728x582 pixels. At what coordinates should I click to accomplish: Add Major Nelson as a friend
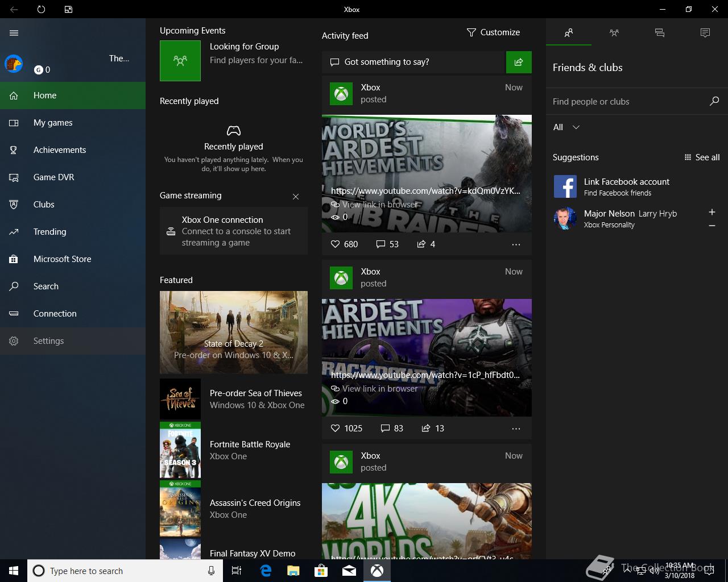(x=712, y=212)
